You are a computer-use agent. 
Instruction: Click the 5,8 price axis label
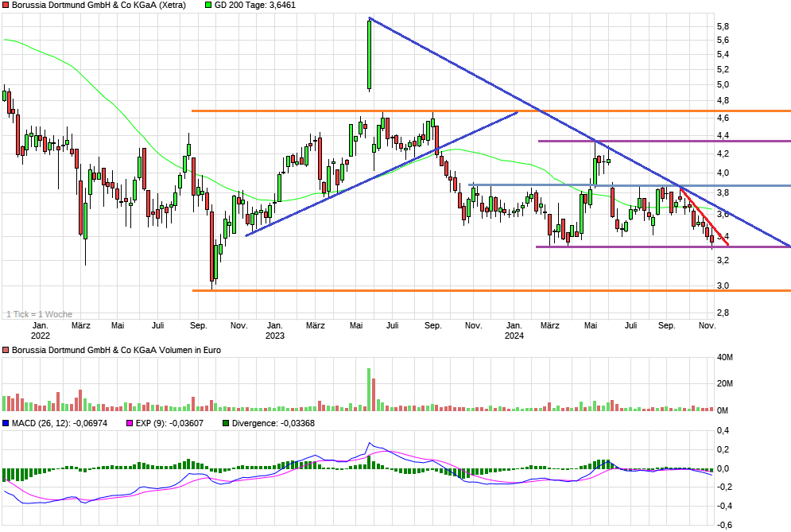pyautogui.click(x=723, y=27)
